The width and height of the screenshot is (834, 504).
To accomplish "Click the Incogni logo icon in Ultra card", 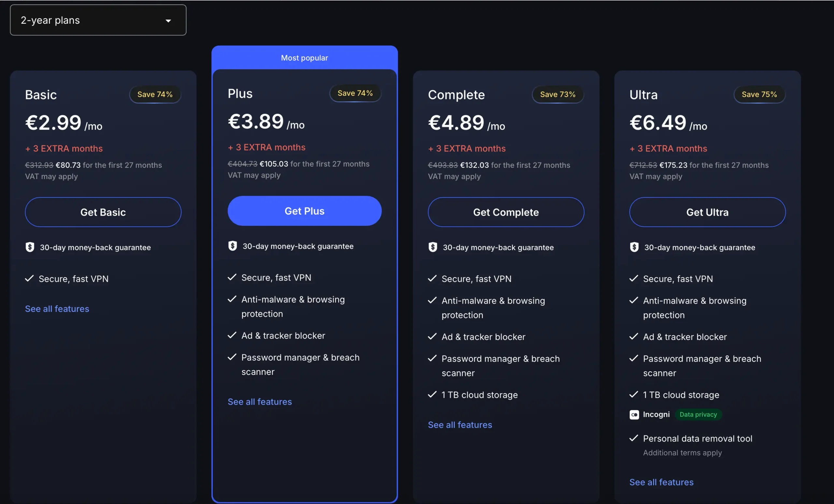I will pyautogui.click(x=634, y=414).
